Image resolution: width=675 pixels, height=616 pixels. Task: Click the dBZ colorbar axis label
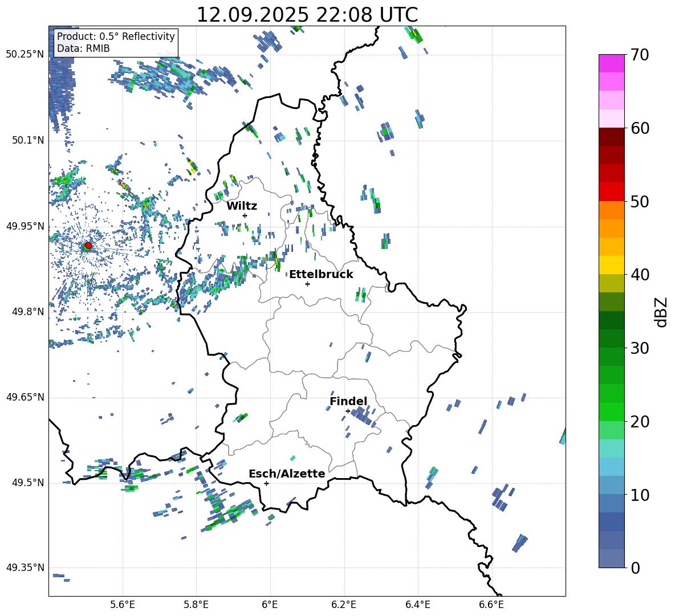click(662, 312)
